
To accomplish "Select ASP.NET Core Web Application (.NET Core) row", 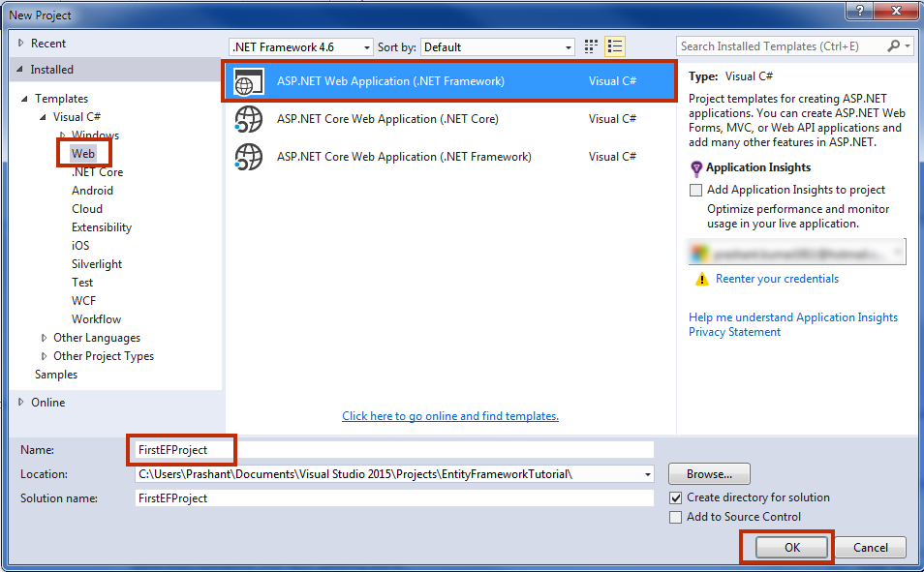I will [x=450, y=119].
